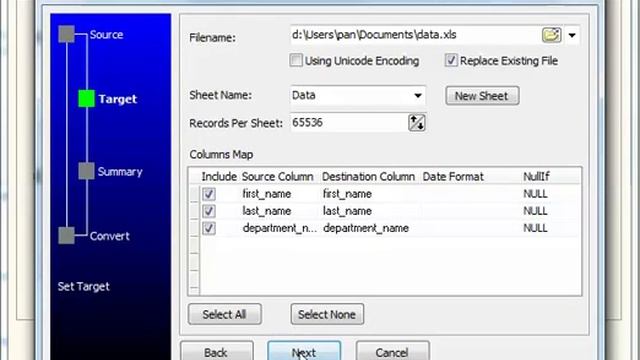Expand the Sheet Name dropdown

coord(418,96)
